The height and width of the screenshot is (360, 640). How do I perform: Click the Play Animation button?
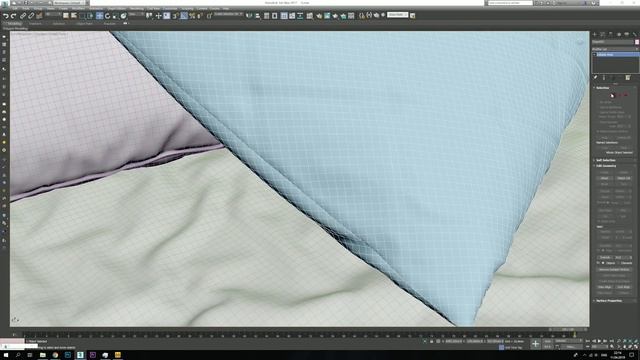(599, 341)
